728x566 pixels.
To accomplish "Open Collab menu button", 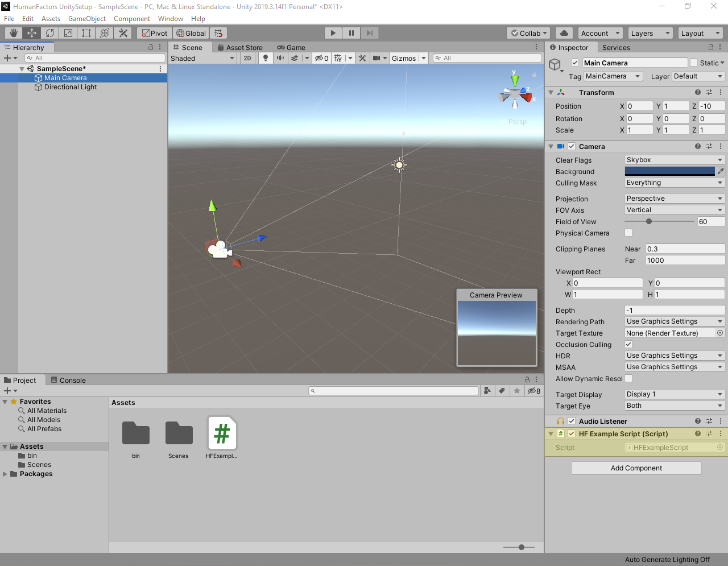I will tap(529, 33).
